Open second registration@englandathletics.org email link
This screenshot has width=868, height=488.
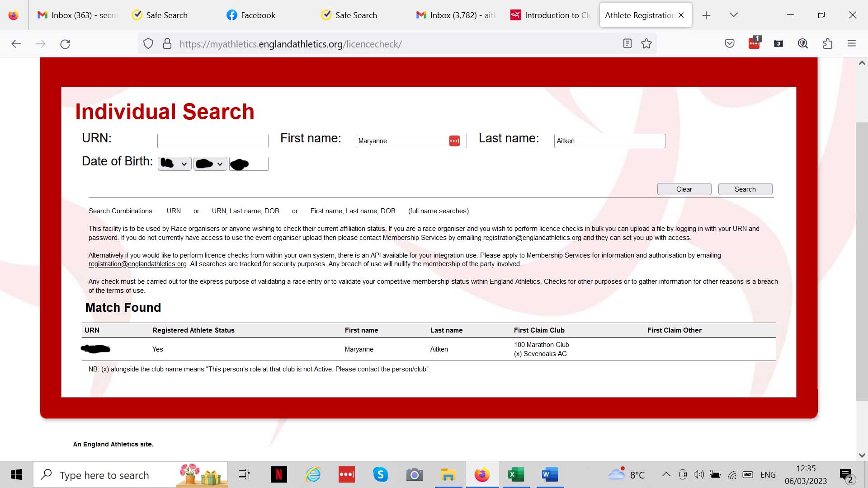(137, 264)
